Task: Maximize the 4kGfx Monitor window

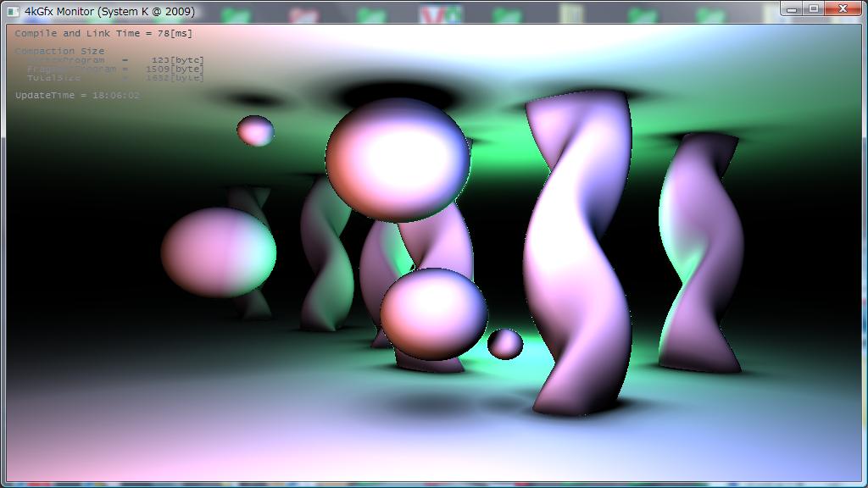Action: click(814, 8)
